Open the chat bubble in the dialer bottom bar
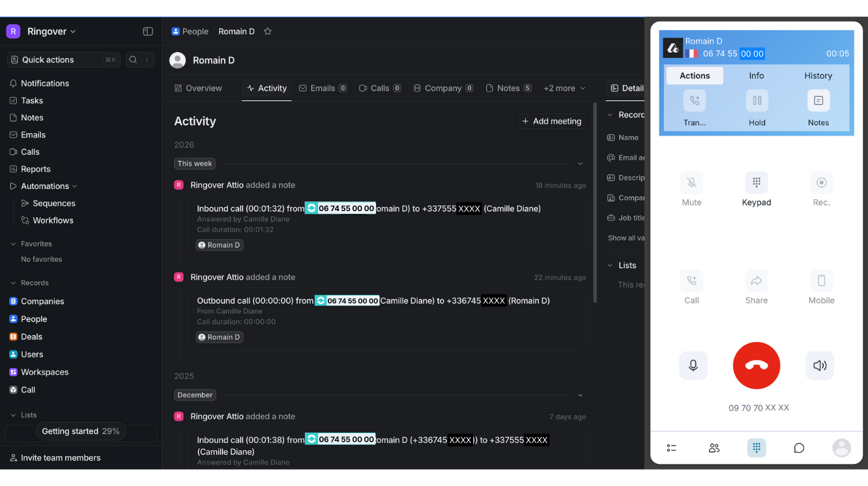Screen dimensions: 868x486 (798, 448)
